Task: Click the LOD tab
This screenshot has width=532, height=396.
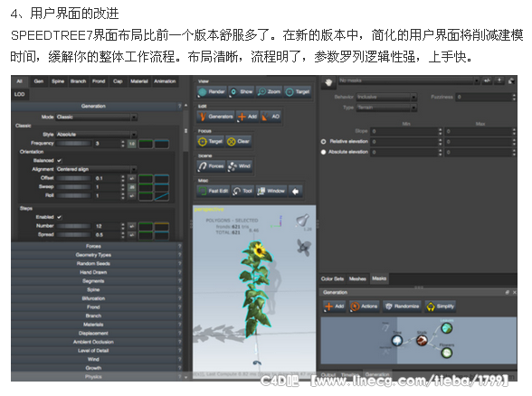Action: (x=20, y=94)
